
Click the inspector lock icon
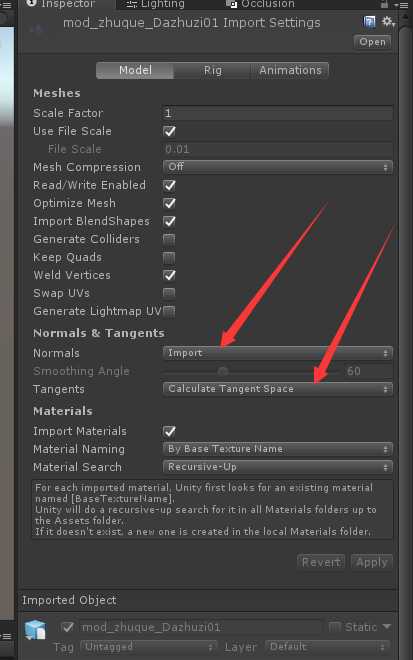tap(384, 4)
